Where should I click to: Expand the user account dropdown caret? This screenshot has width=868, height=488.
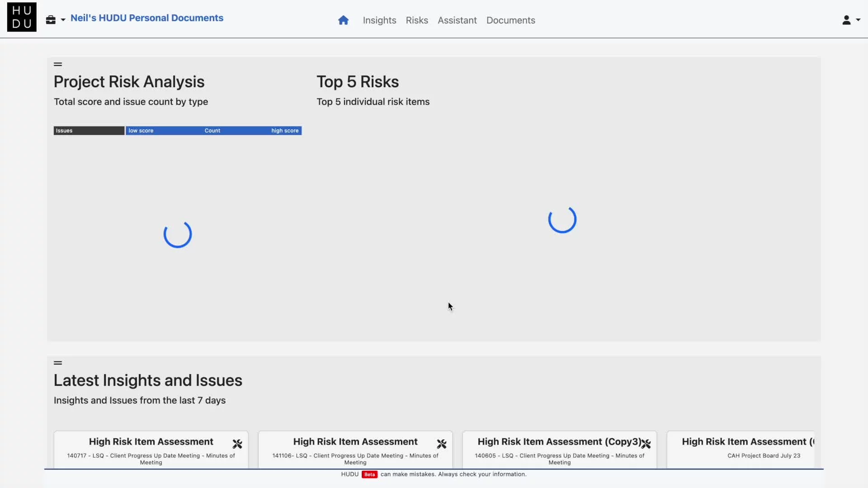point(858,20)
